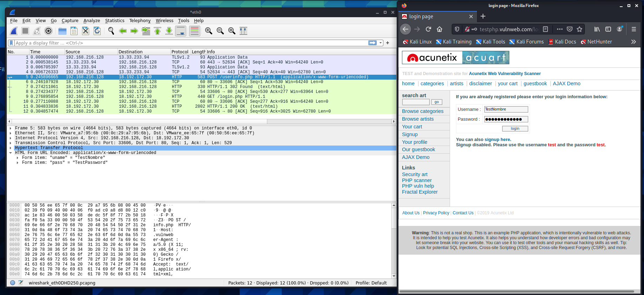The image size is (644, 295).
Task: Toggle packet list colorization
Action: coord(194,31)
